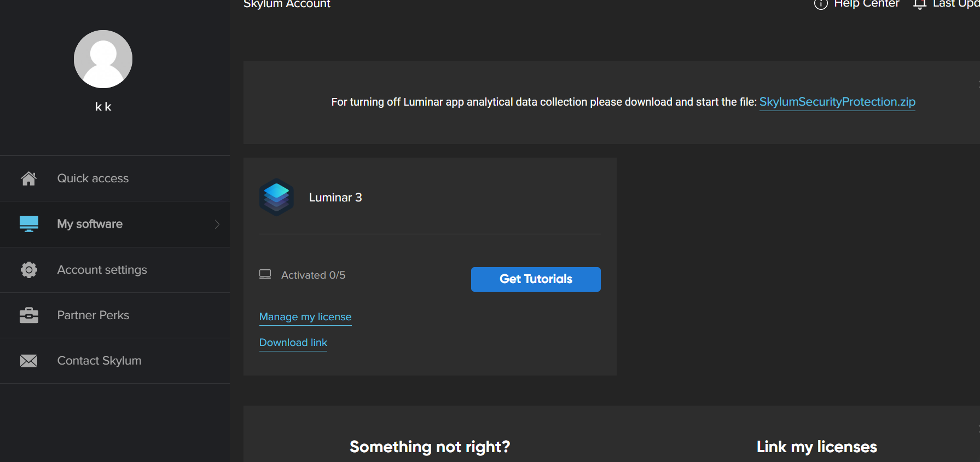Click the device icon beside Activated 0/5
Image resolution: width=980 pixels, height=462 pixels.
click(x=265, y=275)
